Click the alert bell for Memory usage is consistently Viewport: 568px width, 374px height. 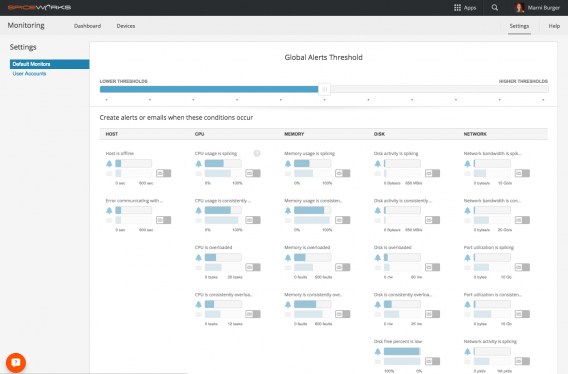click(x=288, y=210)
